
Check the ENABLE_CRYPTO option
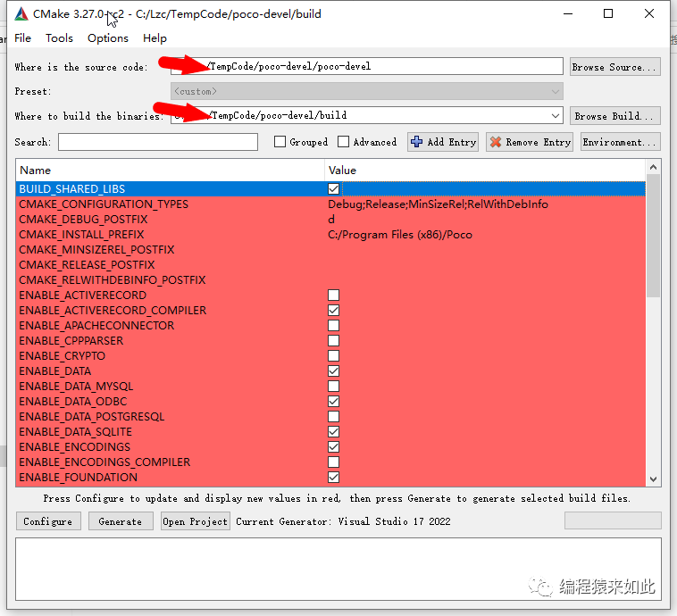333,356
